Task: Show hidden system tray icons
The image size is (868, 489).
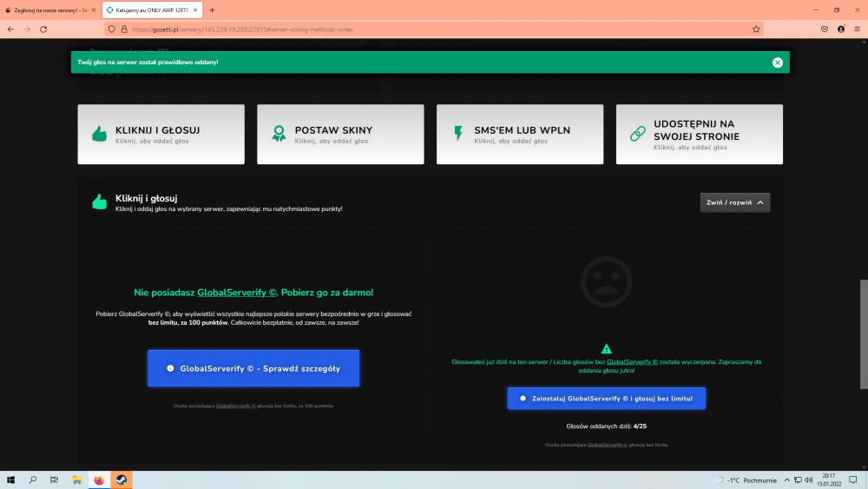Action: (786, 480)
